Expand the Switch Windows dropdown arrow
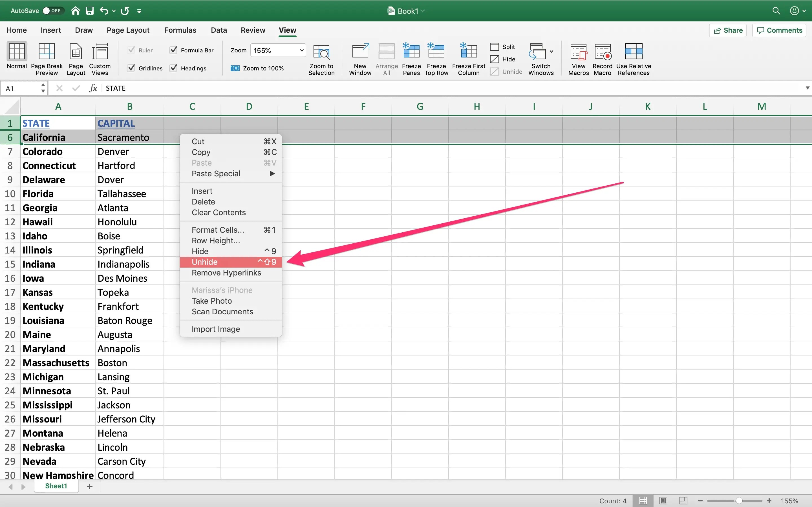Screen dimensions: 812x507 coord(551,52)
